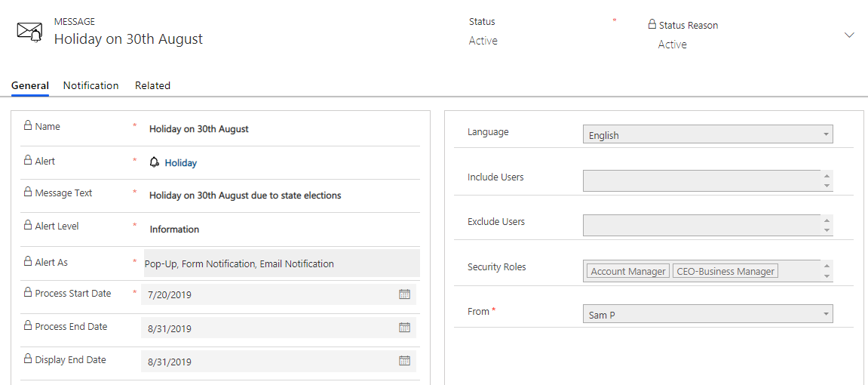Expand the header chevron beside Status Reason

click(849, 35)
